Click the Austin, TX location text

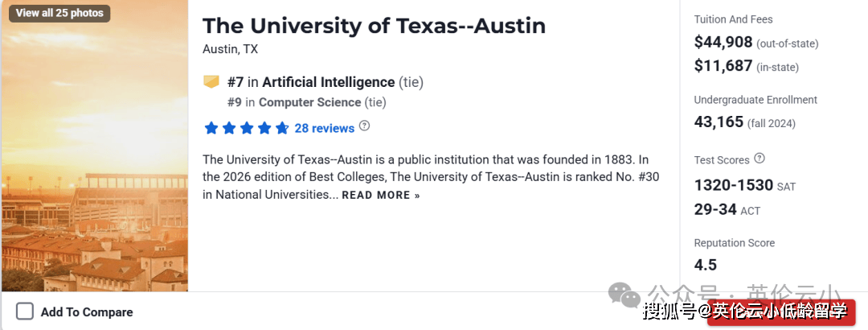coord(230,49)
